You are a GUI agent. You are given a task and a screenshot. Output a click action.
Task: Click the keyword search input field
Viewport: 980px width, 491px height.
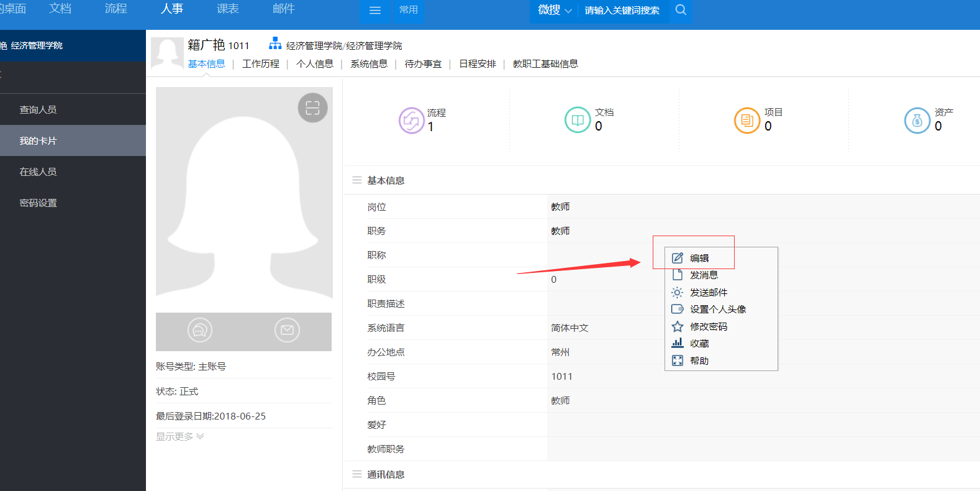(x=622, y=11)
